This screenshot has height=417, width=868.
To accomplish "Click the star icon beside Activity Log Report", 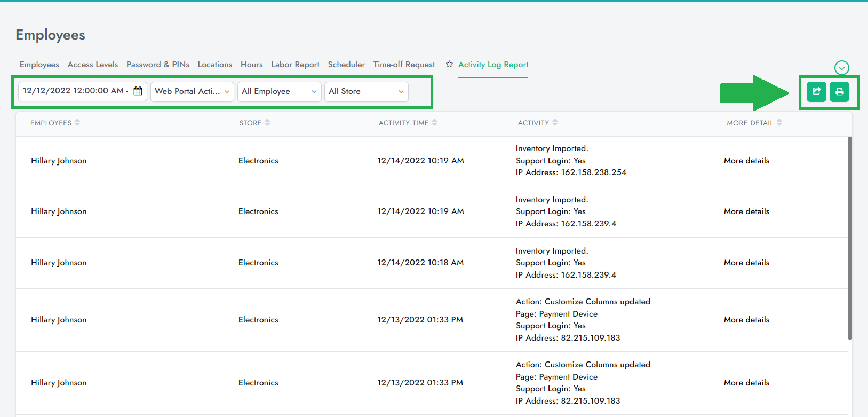I will pyautogui.click(x=449, y=64).
